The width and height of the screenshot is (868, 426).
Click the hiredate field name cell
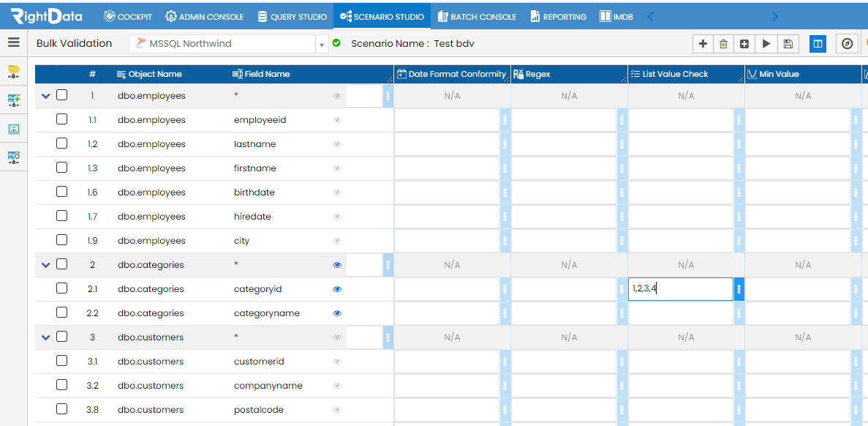coord(252,217)
